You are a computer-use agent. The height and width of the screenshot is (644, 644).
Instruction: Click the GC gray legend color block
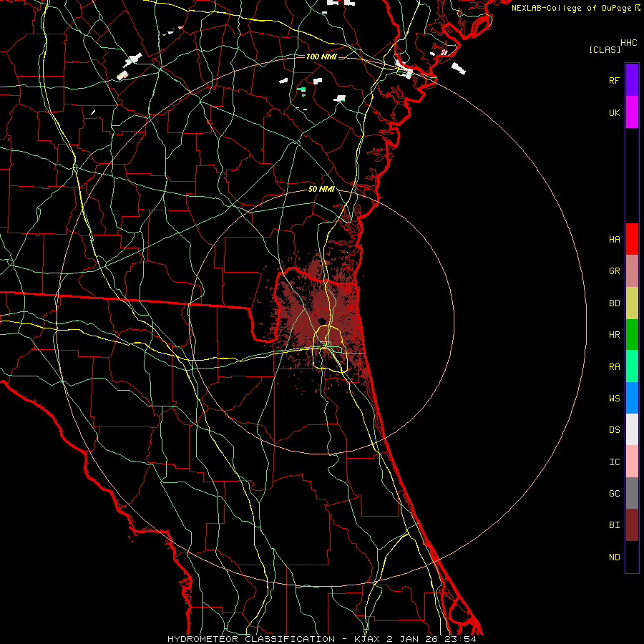click(x=632, y=493)
